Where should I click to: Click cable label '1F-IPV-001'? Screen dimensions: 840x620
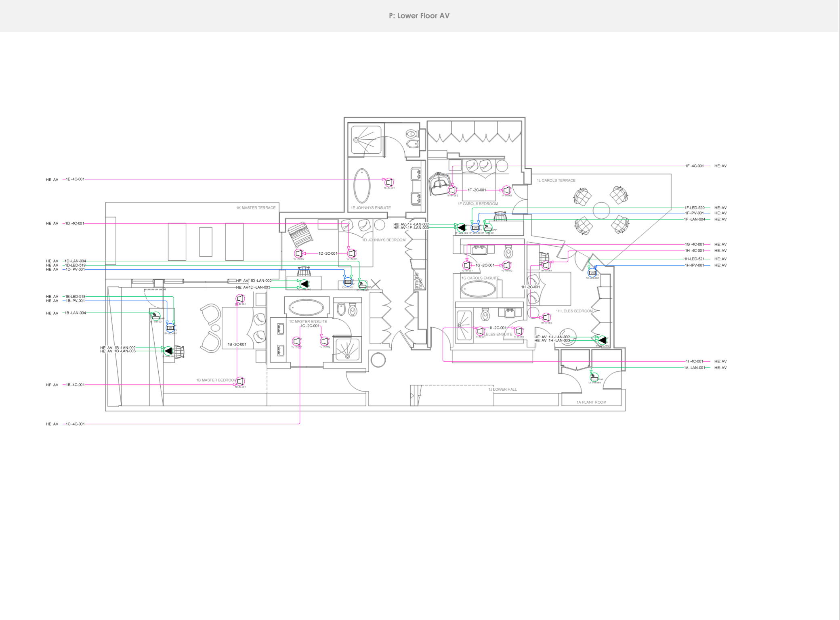695,213
